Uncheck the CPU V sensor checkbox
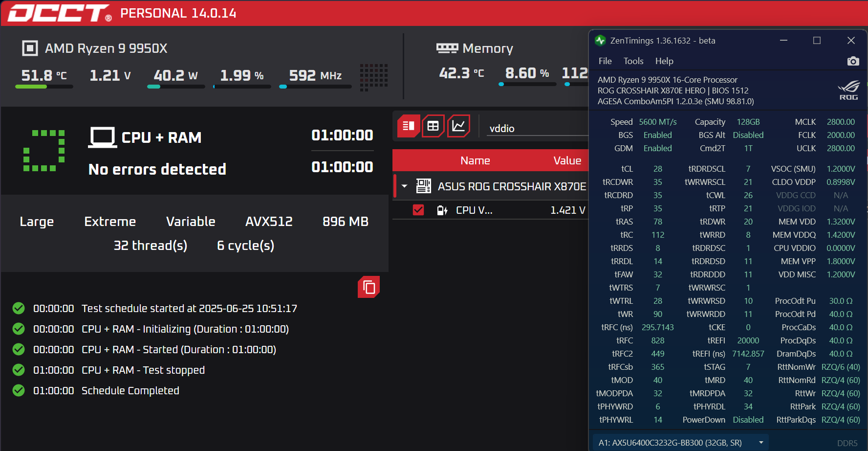Image resolution: width=868 pixels, height=451 pixels. point(418,210)
